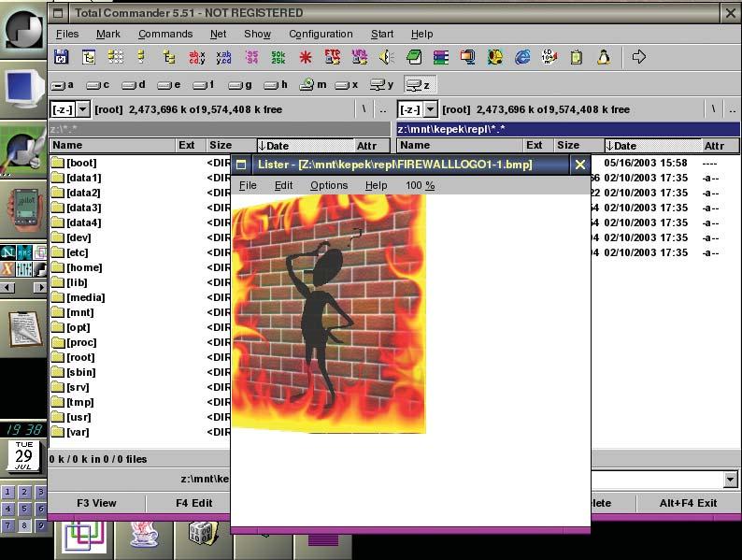Click the clipboard toolbar icon
The height and width of the screenshot is (560, 742).
(577, 57)
